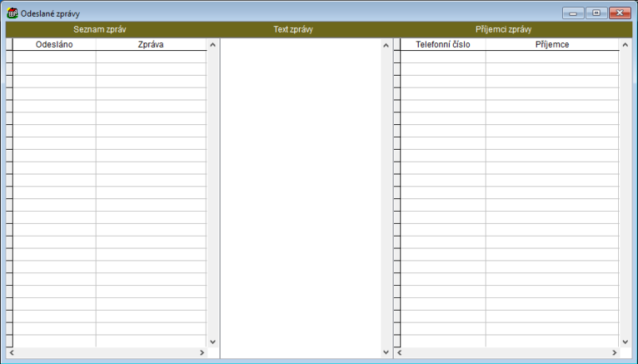Sort by the Odesláno column header
Viewport: 638px width, 364px height.
(54, 45)
